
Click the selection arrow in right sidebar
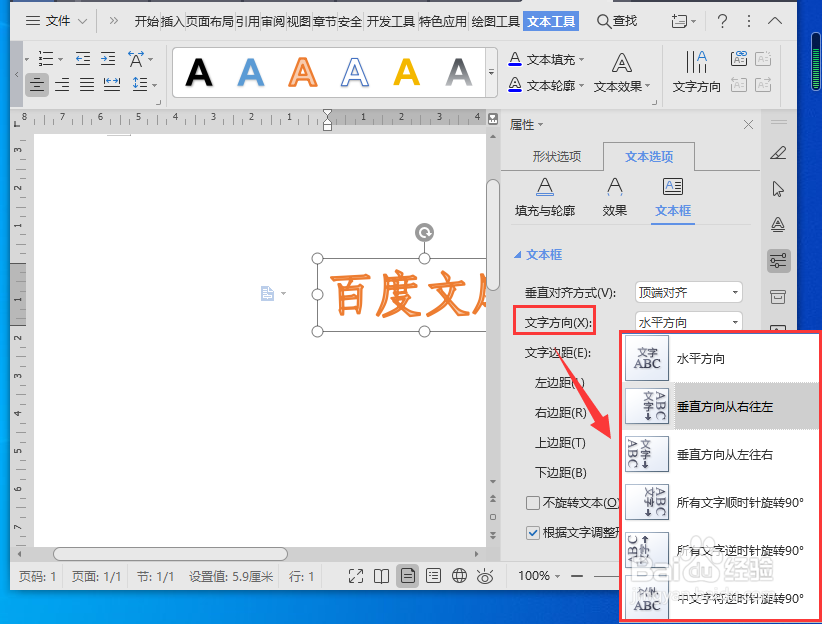[x=778, y=189]
